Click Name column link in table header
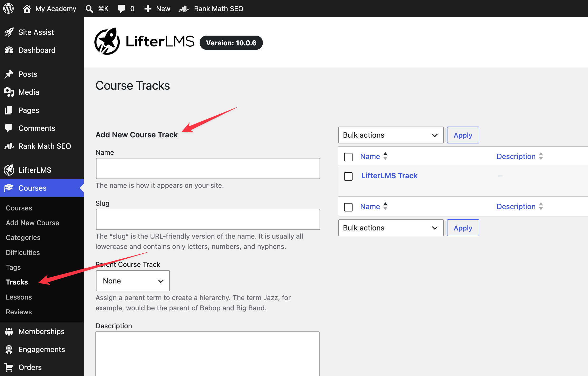Image resolution: width=588 pixels, height=376 pixels. click(370, 156)
